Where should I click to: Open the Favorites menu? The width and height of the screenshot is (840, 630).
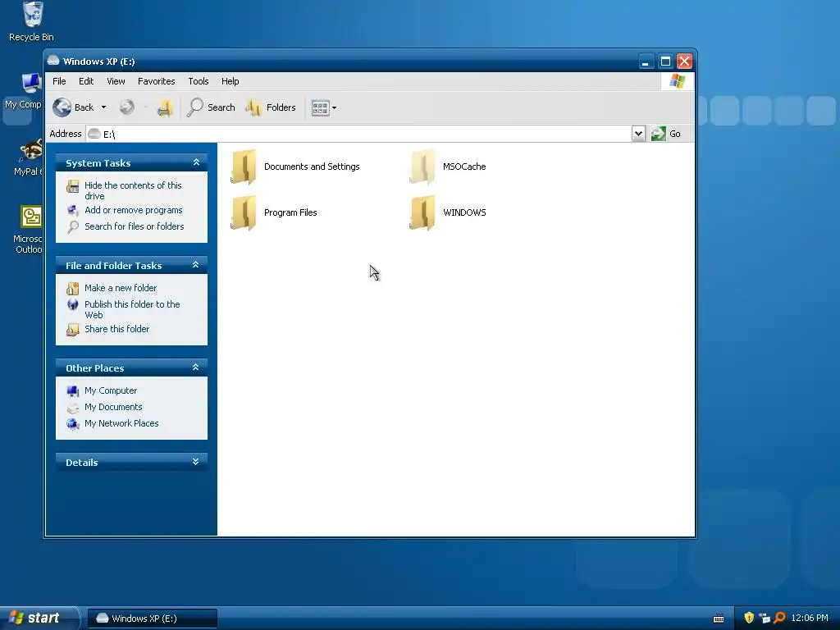[x=157, y=81]
